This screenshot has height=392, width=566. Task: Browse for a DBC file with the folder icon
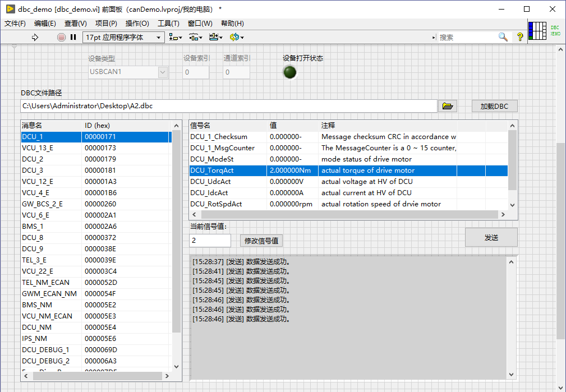coord(447,105)
